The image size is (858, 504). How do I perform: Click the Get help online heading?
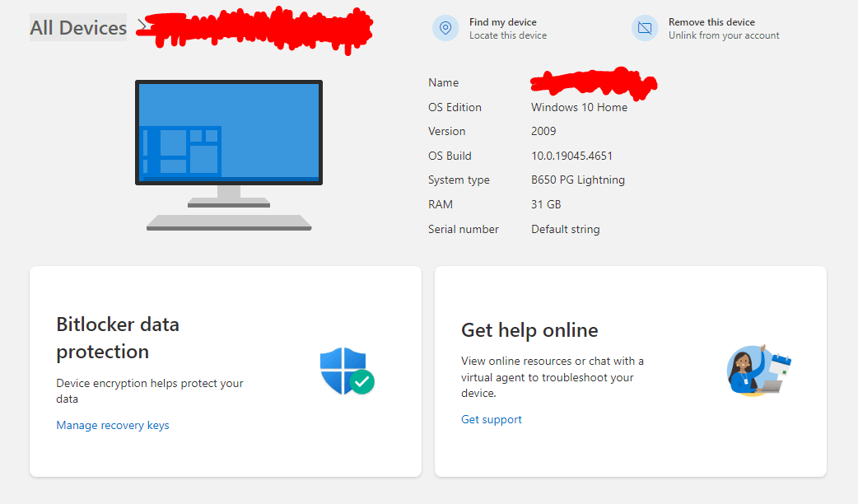point(529,330)
